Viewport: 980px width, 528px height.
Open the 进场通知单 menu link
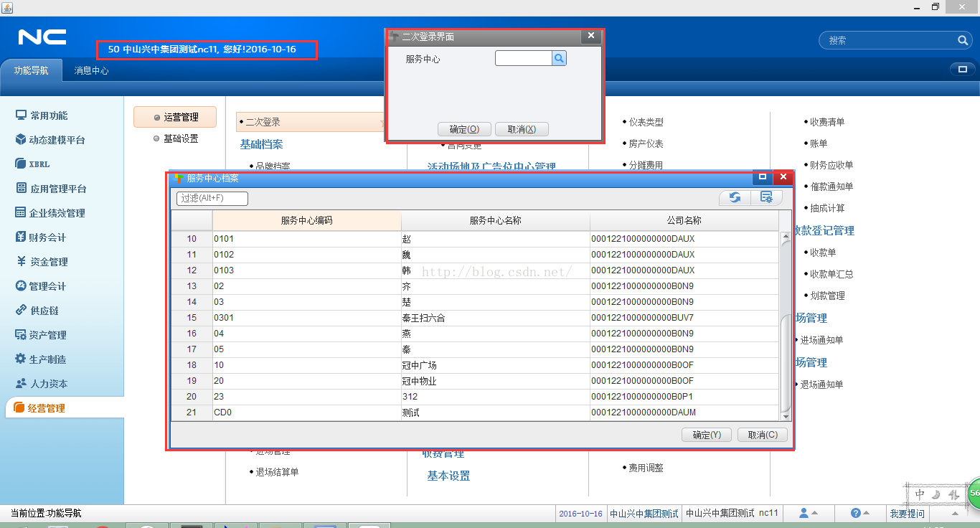[x=822, y=340]
